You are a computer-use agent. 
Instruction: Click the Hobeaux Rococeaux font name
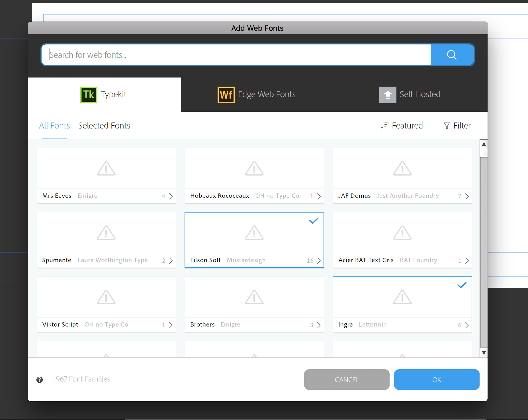[220, 196]
